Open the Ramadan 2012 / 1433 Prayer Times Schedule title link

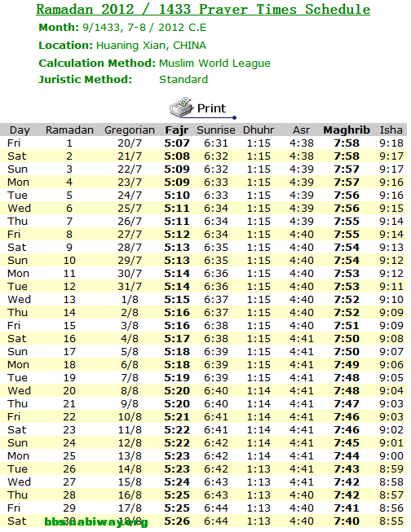point(203,9)
